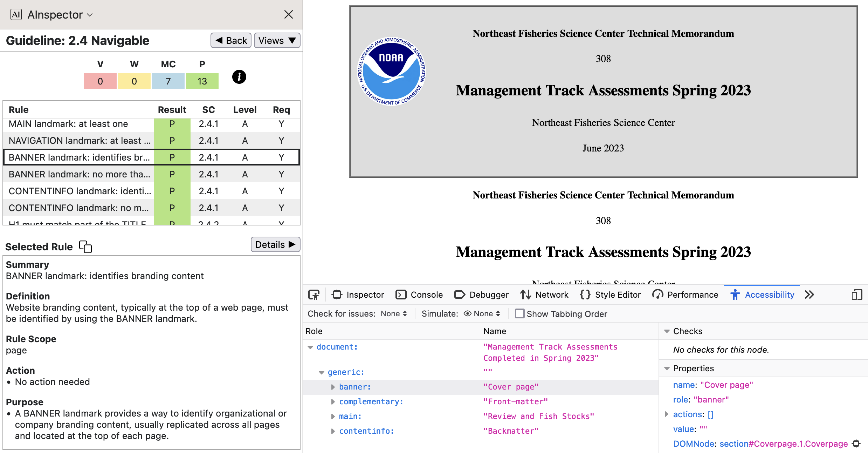
Task: Click the green Pass count swatch
Action: (x=202, y=81)
